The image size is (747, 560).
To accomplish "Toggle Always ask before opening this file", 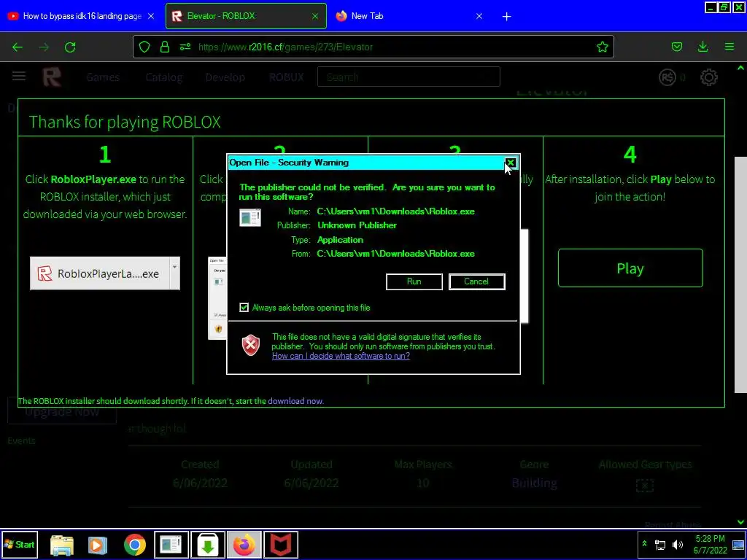I will pyautogui.click(x=244, y=308).
